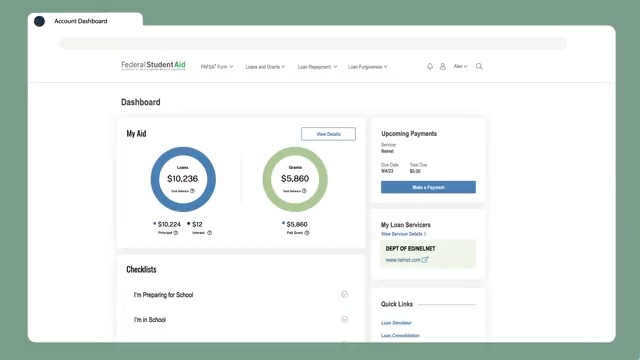The width and height of the screenshot is (640, 360).
Task: Select the Account Dashboard browser tab
Action: click(x=85, y=21)
